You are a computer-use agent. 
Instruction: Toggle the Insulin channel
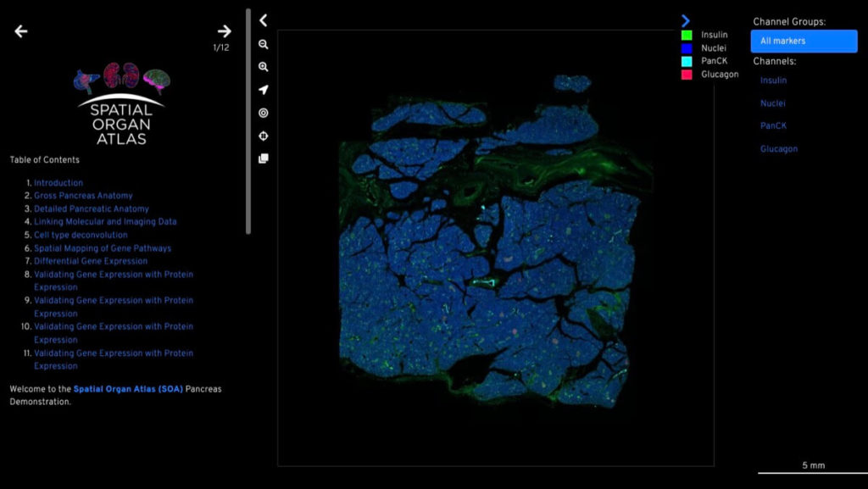pos(773,81)
